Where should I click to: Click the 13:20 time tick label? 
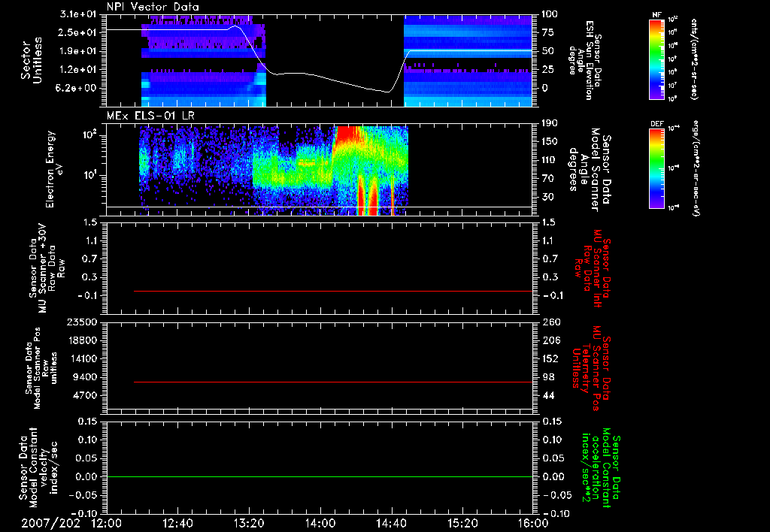249,523
